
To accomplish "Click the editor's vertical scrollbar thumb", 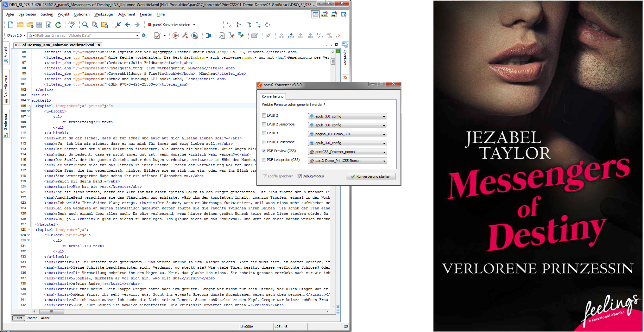I will [x=333, y=62].
